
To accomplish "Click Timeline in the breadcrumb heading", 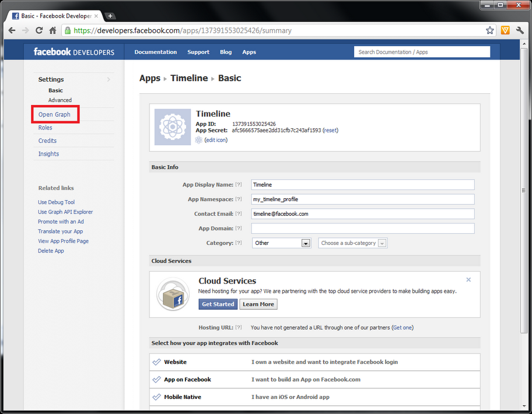I will (189, 78).
